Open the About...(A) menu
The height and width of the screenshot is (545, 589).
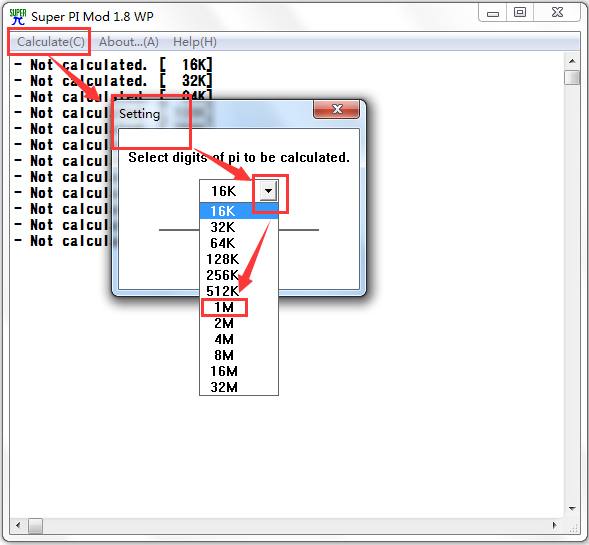129,42
